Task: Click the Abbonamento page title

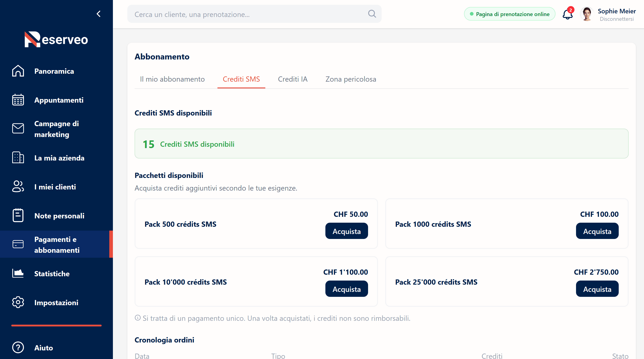Action: click(162, 57)
